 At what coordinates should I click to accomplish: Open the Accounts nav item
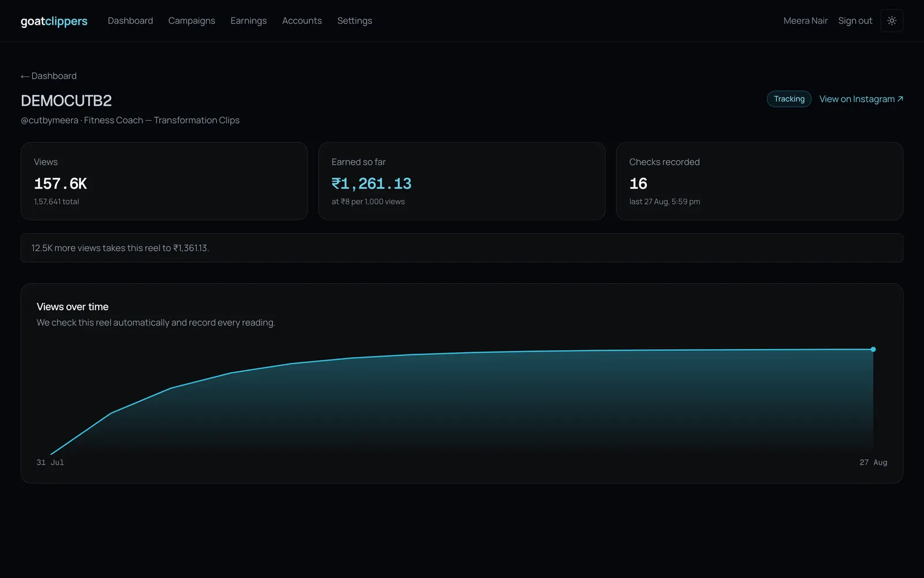tap(302, 21)
